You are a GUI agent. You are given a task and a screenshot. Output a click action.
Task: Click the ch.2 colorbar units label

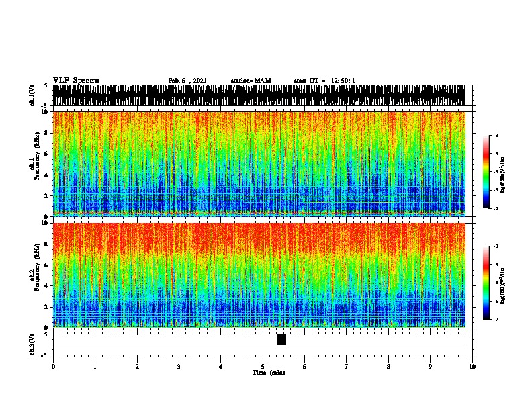click(x=503, y=285)
